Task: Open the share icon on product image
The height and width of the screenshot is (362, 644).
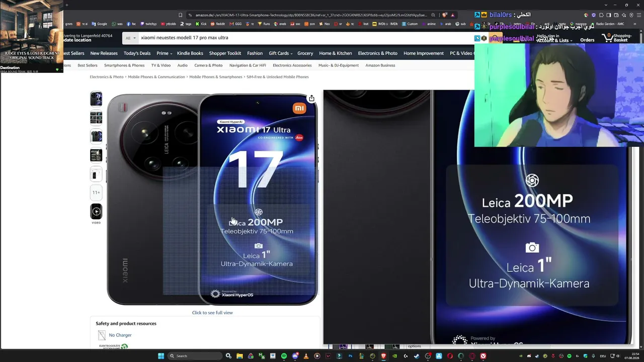Action: coord(311,99)
